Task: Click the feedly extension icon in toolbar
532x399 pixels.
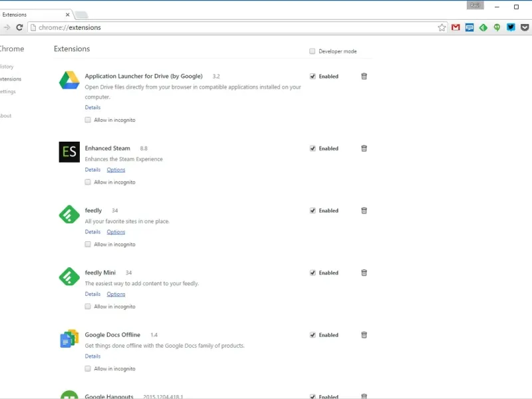Action: 483,27
